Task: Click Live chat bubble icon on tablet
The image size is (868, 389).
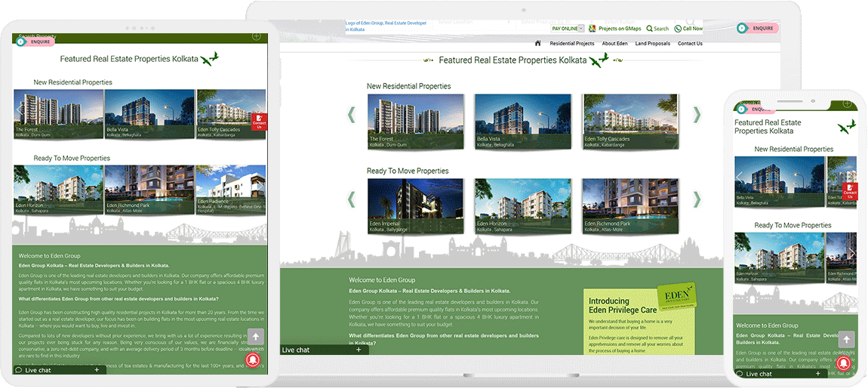Action: point(18,370)
